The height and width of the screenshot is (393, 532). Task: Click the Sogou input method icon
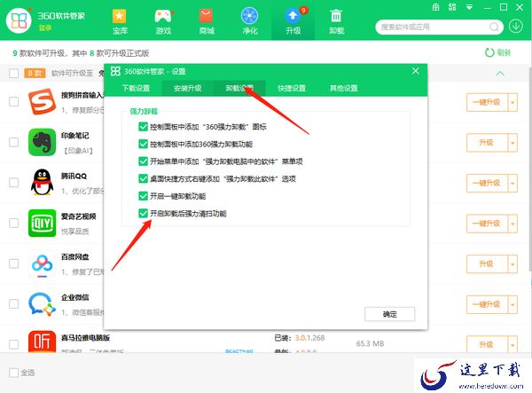click(42, 101)
